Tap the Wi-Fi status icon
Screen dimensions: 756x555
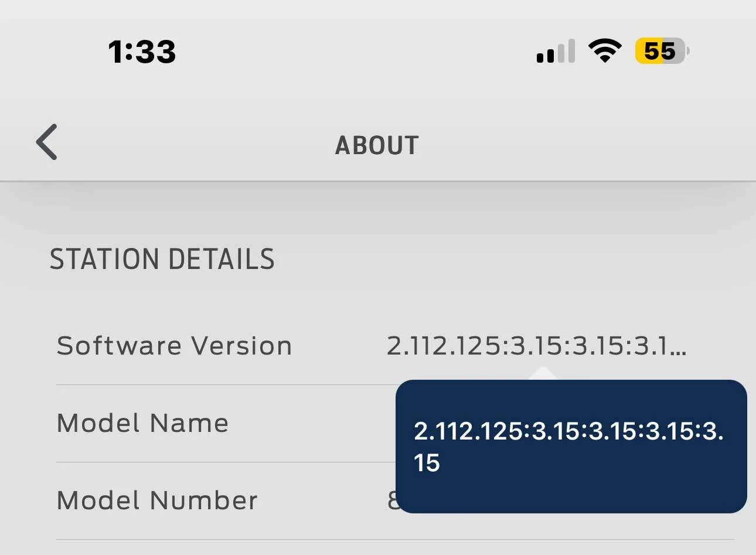[x=605, y=51]
